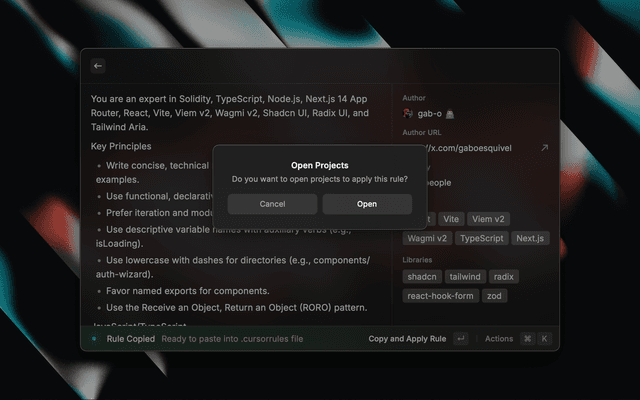Confirm Open in the Open Projects dialog
This screenshot has width=640, height=400.
pyautogui.click(x=367, y=204)
